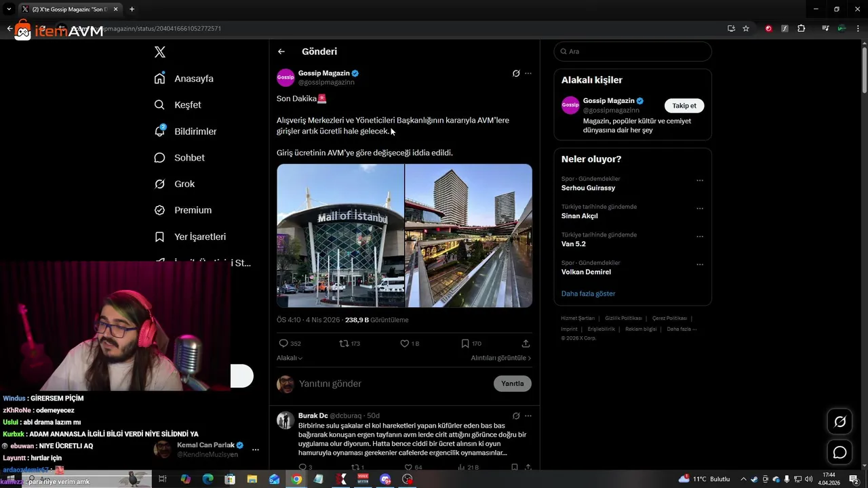Open Google Chrome in taskbar
868x488 pixels.
296,479
